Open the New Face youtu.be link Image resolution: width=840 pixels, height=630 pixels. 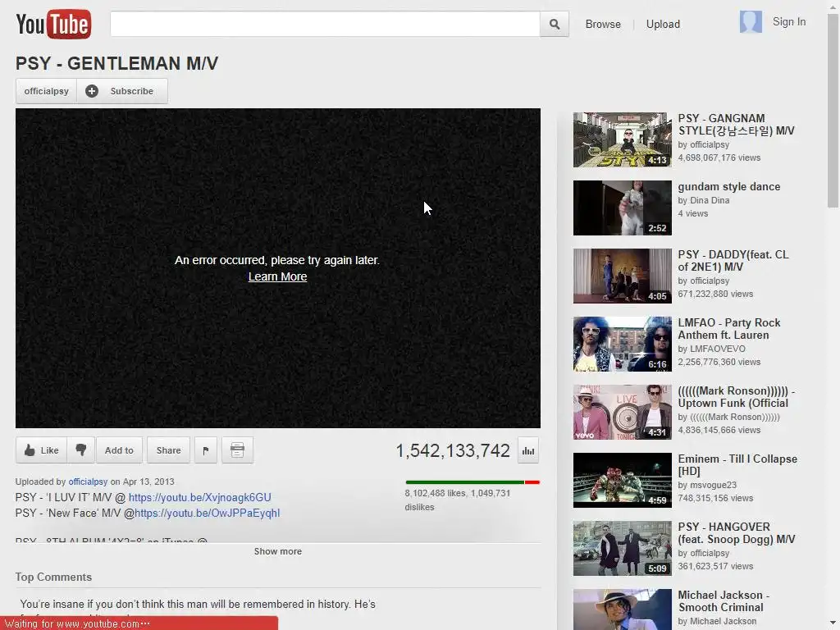tap(208, 513)
